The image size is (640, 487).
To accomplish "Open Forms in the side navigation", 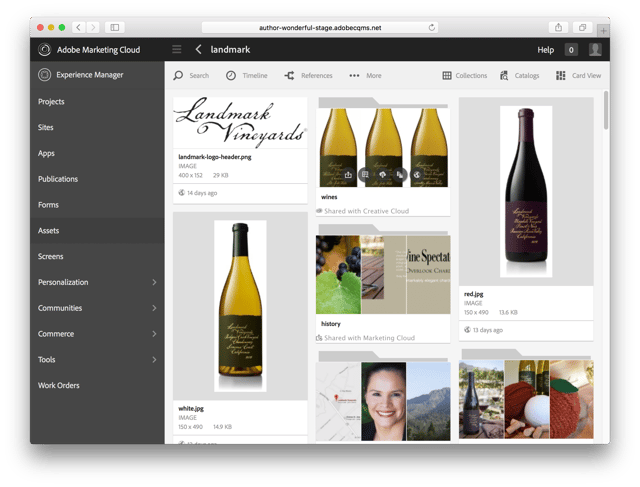I will coord(97,205).
